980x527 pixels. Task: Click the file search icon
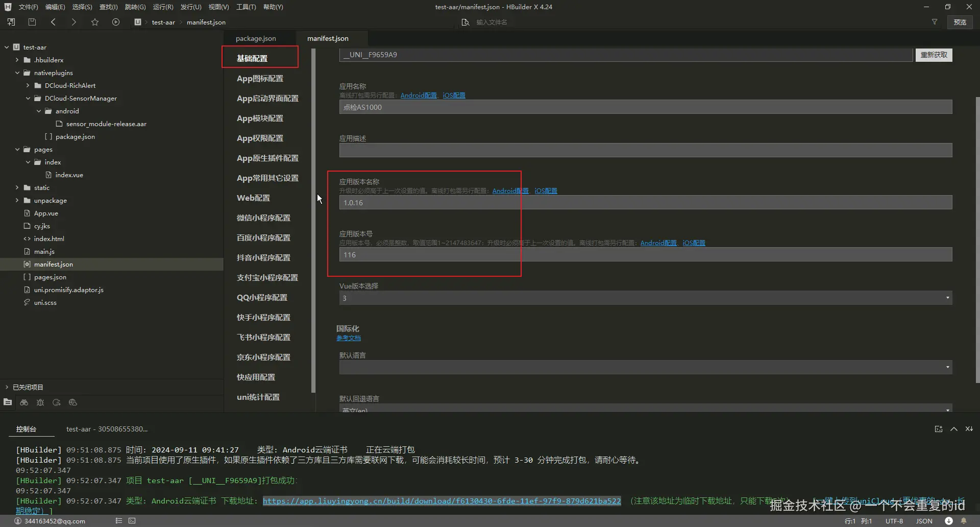pos(465,22)
